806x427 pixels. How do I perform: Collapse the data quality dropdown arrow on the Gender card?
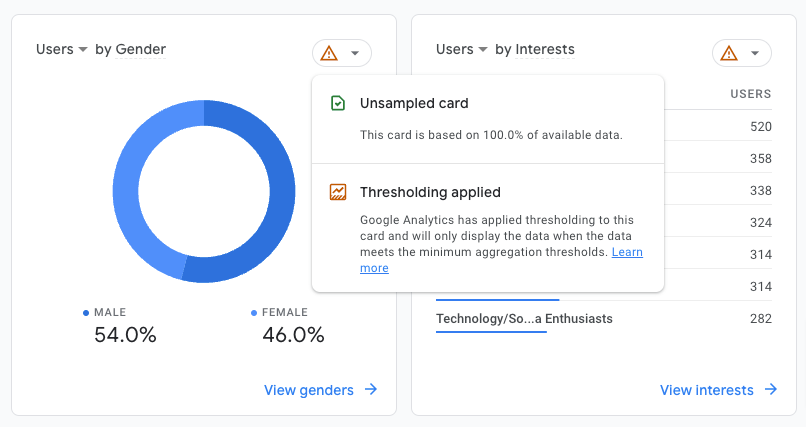(x=355, y=54)
